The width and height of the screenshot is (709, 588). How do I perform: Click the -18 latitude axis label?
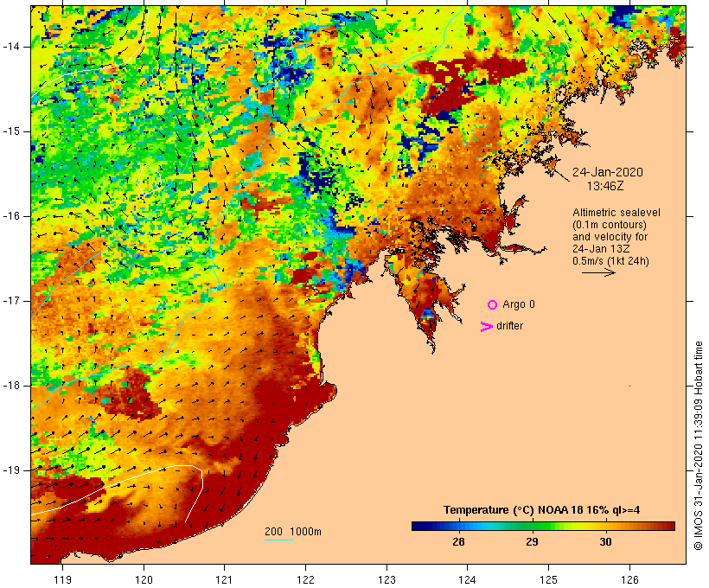pyautogui.click(x=10, y=386)
